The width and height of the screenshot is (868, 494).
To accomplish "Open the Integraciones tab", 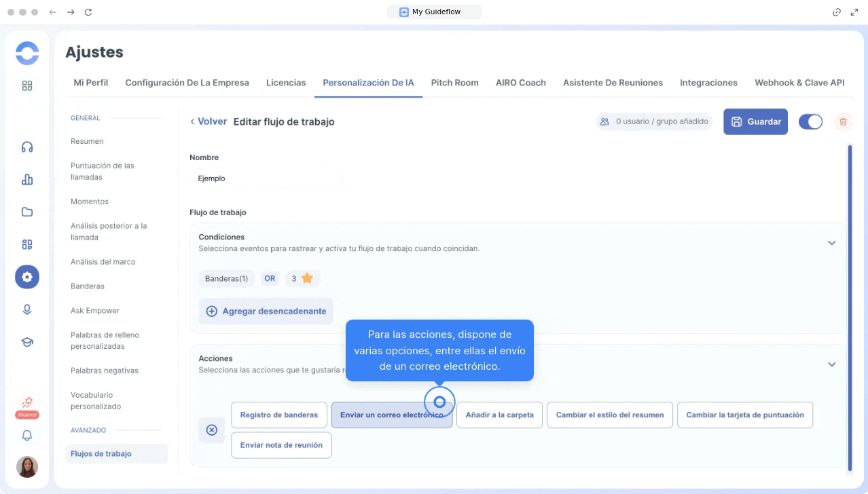I will click(x=708, y=83).
